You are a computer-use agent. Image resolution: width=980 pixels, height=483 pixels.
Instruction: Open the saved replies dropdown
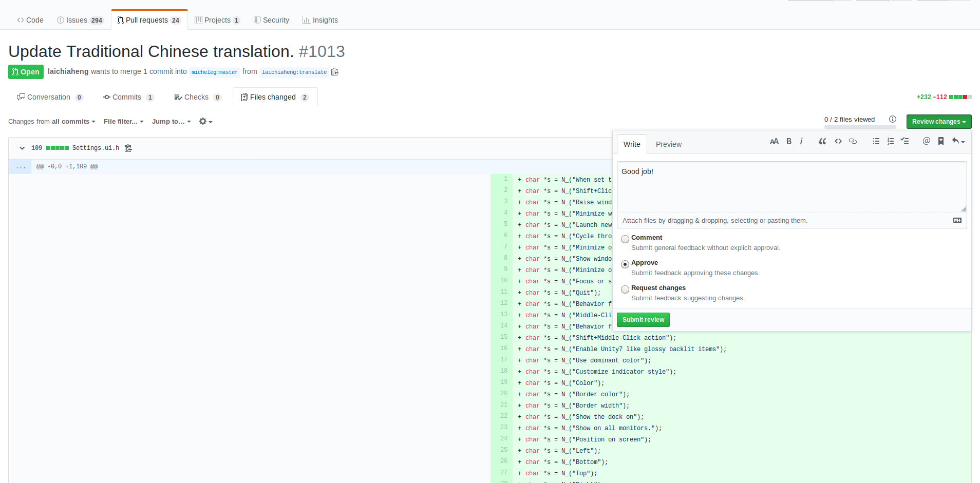coord(958,142)
